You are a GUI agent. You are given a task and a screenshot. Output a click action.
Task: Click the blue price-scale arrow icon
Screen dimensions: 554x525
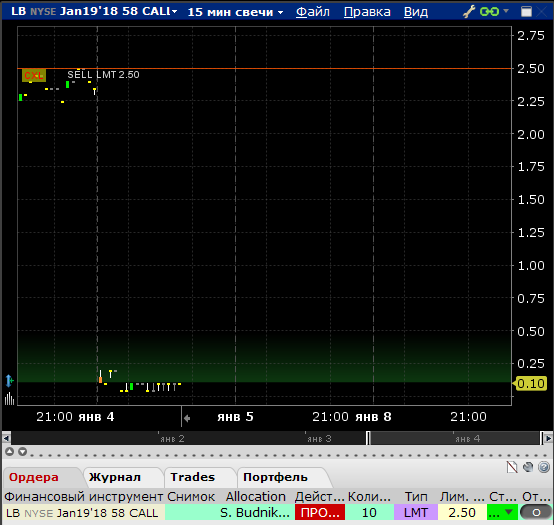[10, 381]
